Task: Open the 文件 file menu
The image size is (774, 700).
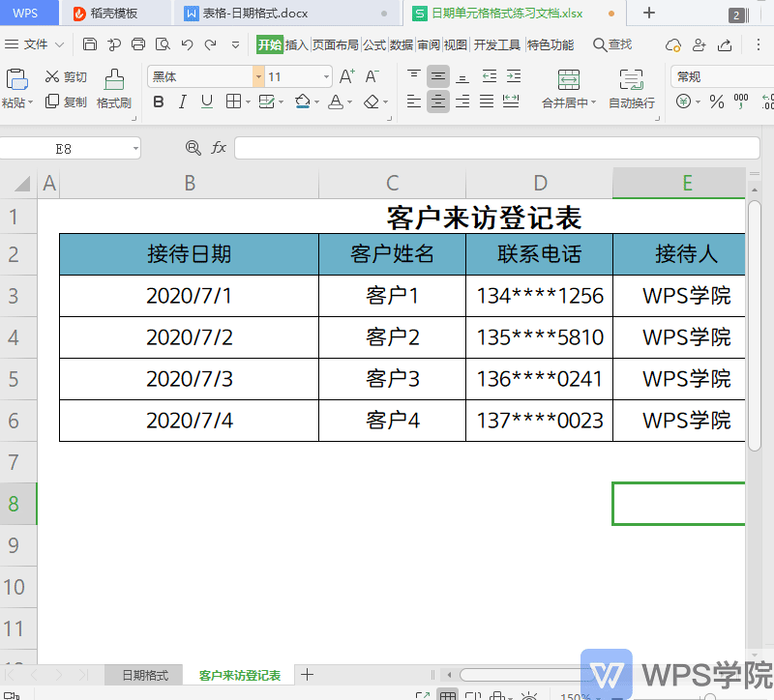Action: click(34, 44)
